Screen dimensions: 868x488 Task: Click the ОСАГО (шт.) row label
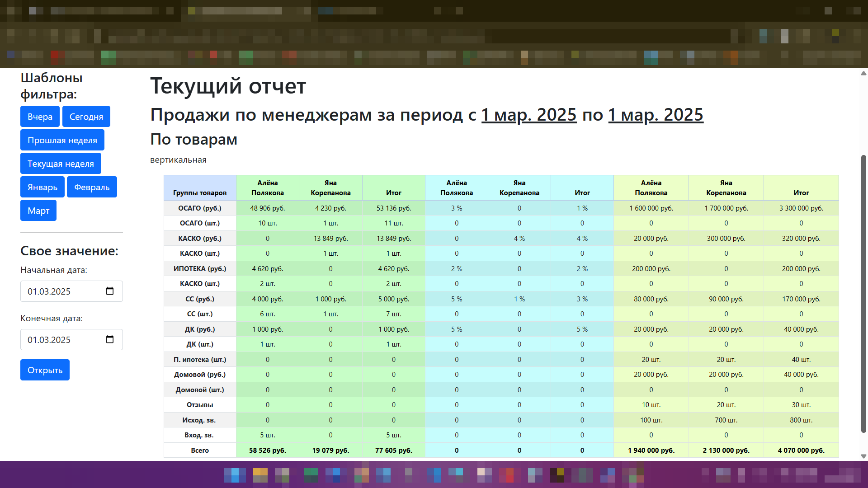[200, 223]
